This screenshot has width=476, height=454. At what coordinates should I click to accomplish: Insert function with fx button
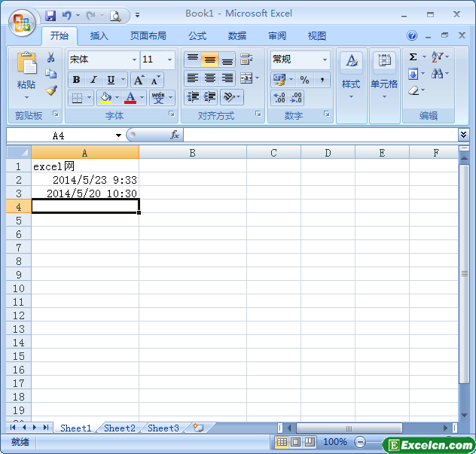point(175,135)
